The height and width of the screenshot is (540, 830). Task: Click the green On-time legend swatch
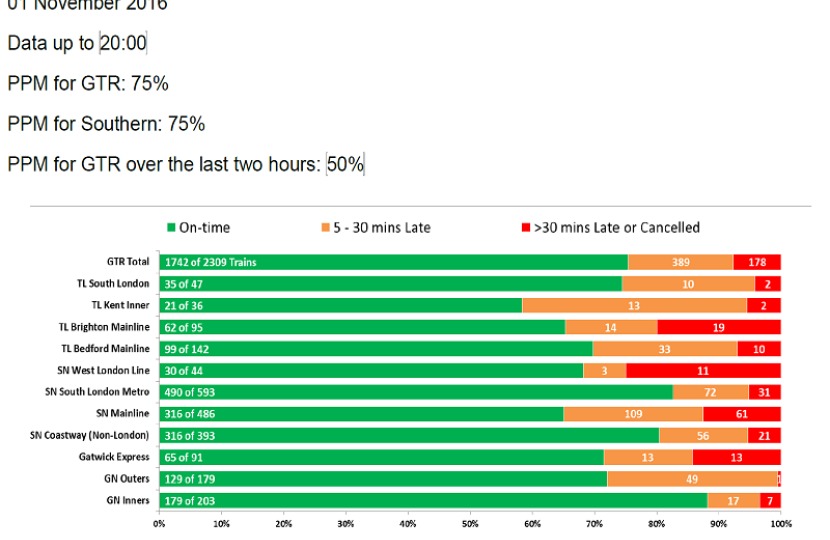171,228
